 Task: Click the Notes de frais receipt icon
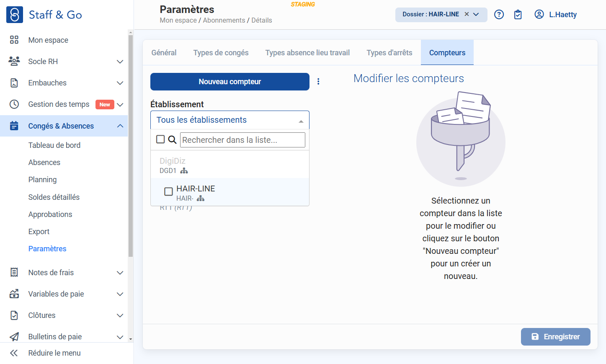pos(14,272)
